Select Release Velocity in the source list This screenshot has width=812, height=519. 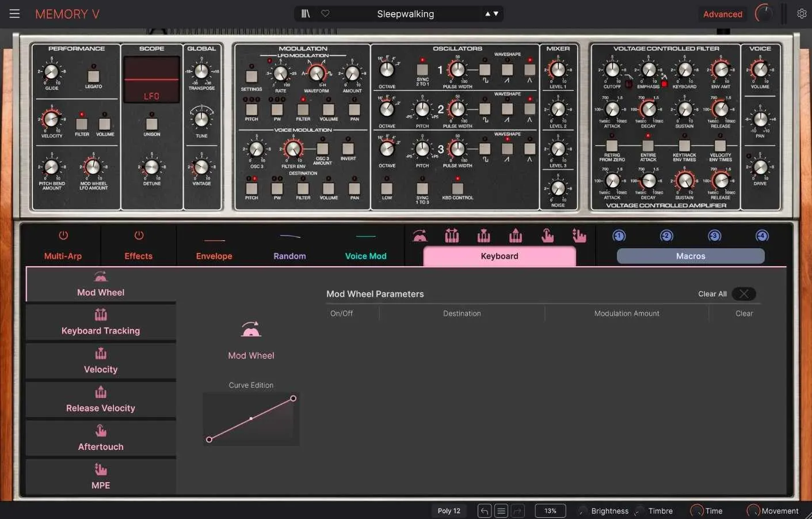[101, 400]
